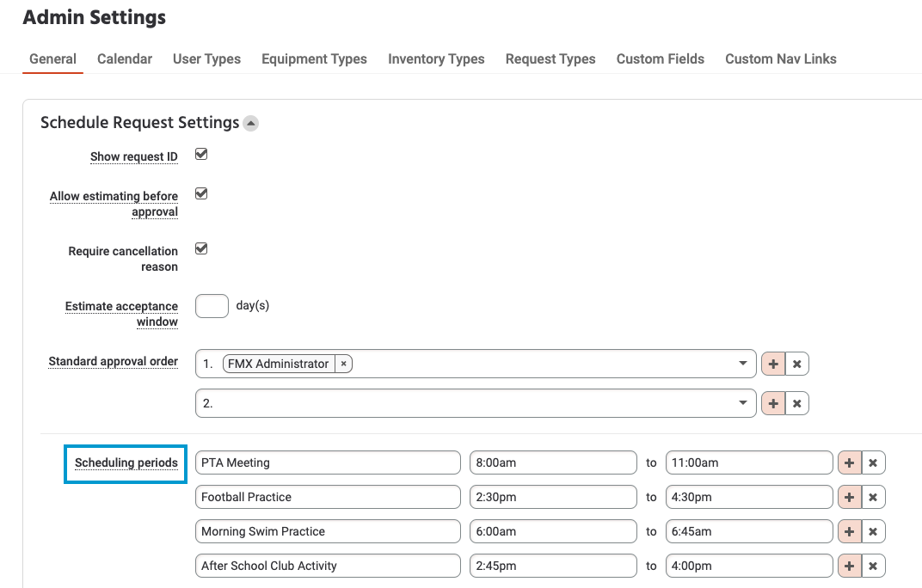Click the Football Practice start time field
This screenshot has width=922, height=588.
[x=553, y=497]
